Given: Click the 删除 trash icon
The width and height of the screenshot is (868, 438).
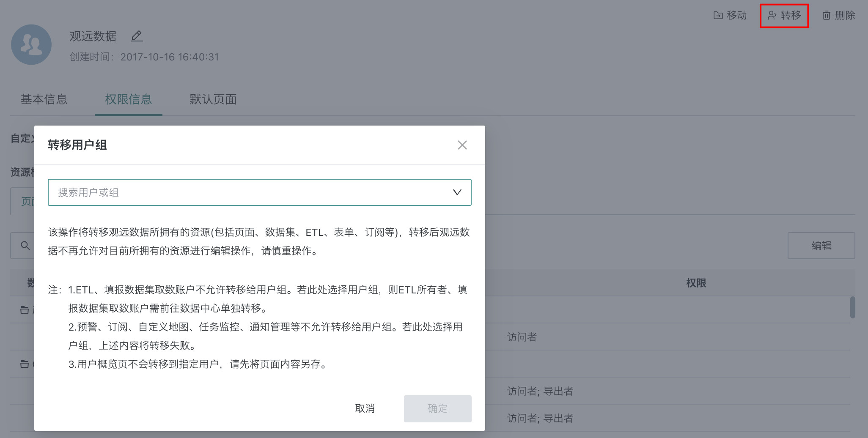Looking at the screenshot, I should pos(826,16).
